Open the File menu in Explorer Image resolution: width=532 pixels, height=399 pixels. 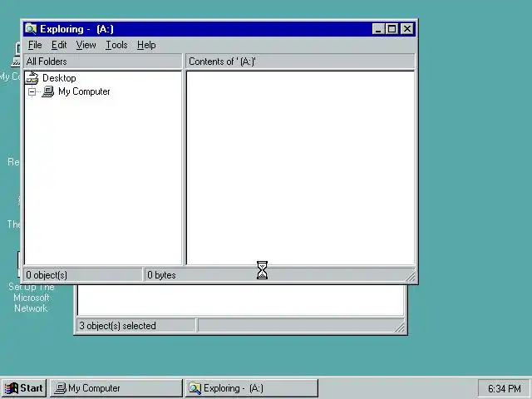point(35,45)
